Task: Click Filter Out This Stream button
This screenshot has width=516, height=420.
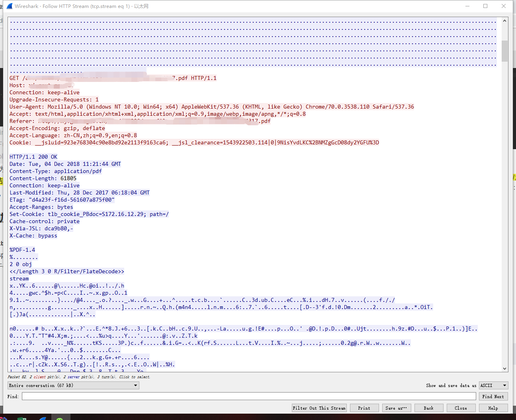Action: [319, 408]
